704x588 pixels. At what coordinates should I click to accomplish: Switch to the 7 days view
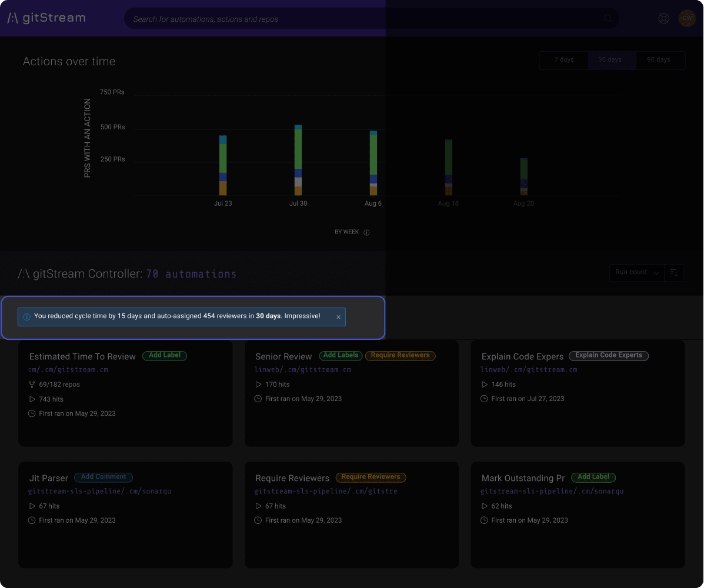click(x=563, y=59)
